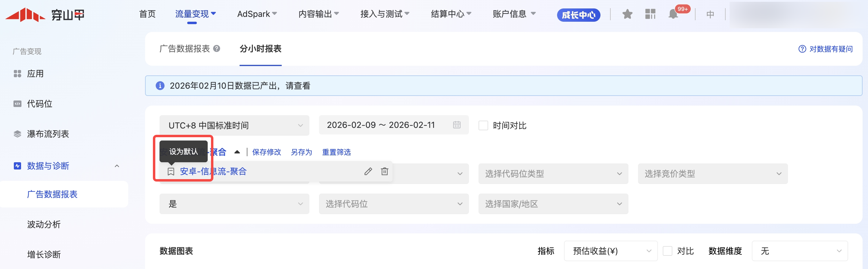Click the pencil edit icon for 安卓-信息流-聚合
868x269 pixels.
coord(368,172)
